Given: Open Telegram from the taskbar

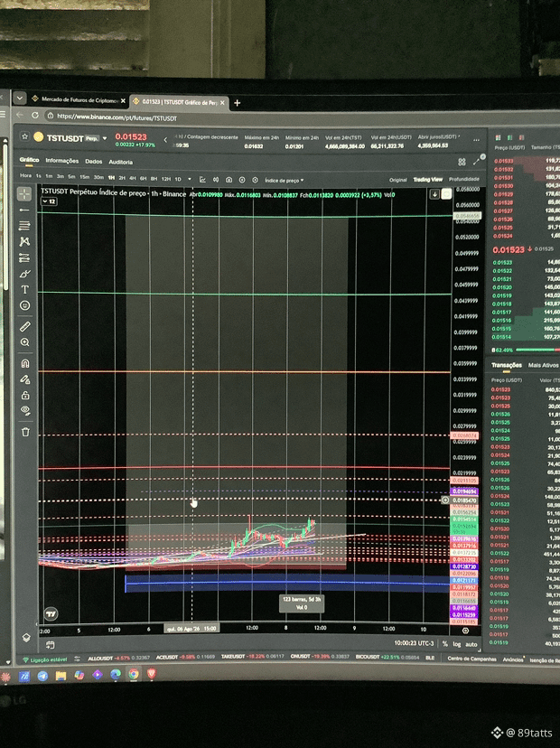Looking at the screenshot, I should click(x=42, y=676).
